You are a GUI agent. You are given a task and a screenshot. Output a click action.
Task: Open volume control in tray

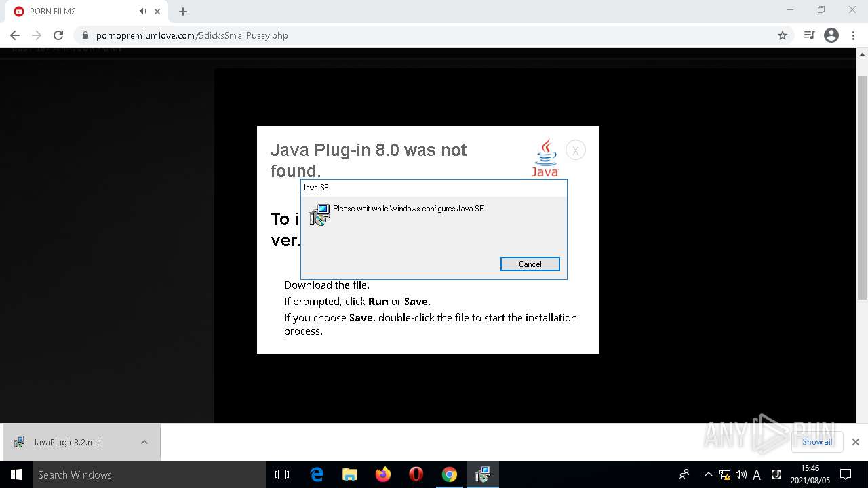(741, 474)
